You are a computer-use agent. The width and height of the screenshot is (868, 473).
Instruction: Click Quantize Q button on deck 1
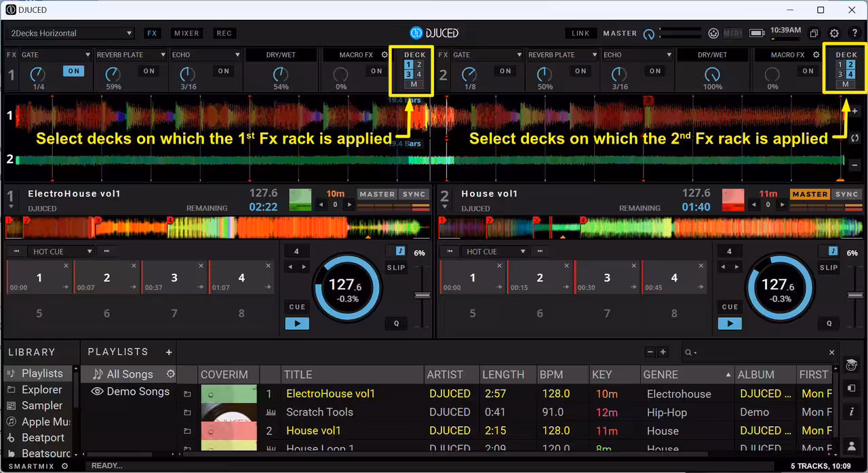[x=397, y=323]
